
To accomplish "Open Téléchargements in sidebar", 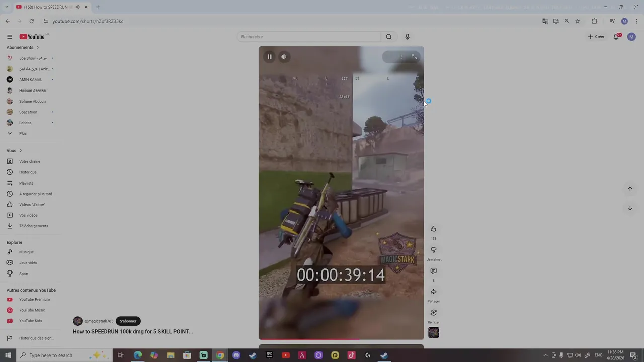I will [x=33, y=226].
